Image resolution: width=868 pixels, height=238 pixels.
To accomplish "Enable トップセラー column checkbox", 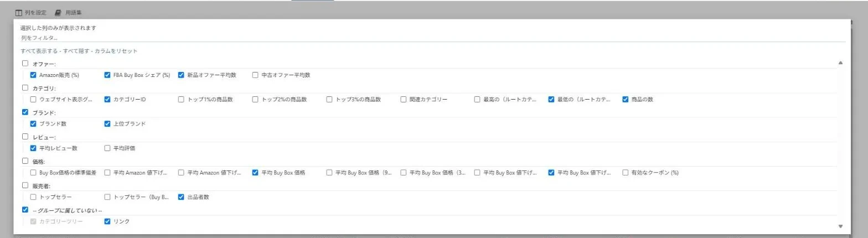I will pyautogui.click(x=33, y=196).
